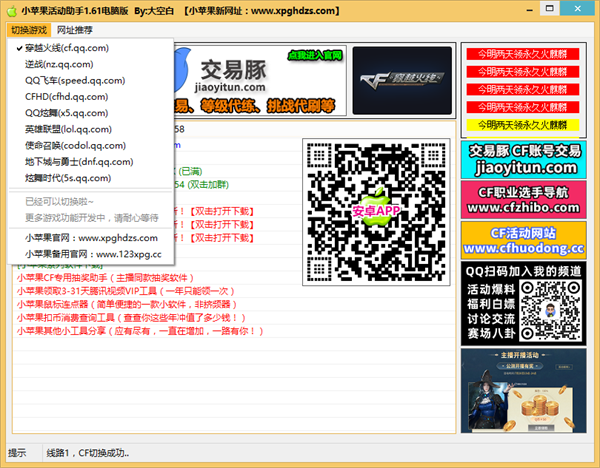This screenshot has width=600, height=468.
Task: Open the 网址推荐 menu
Action: (75, 30)
